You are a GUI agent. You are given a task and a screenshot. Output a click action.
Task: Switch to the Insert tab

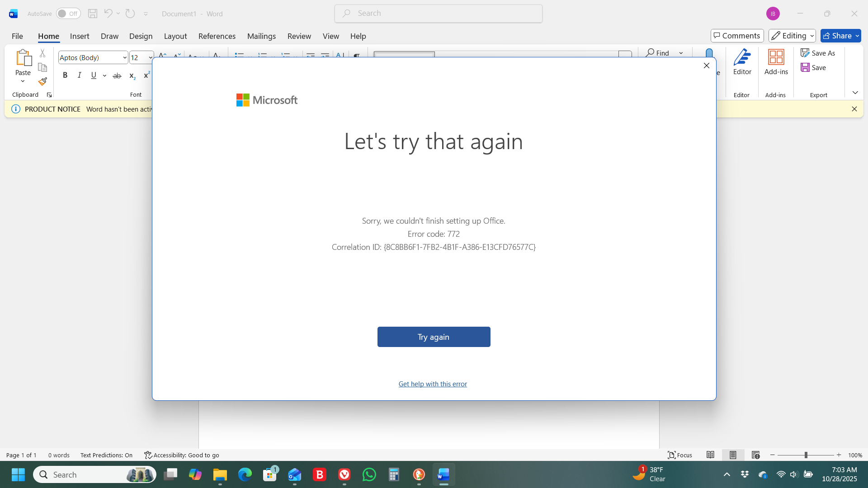point(80,36)
